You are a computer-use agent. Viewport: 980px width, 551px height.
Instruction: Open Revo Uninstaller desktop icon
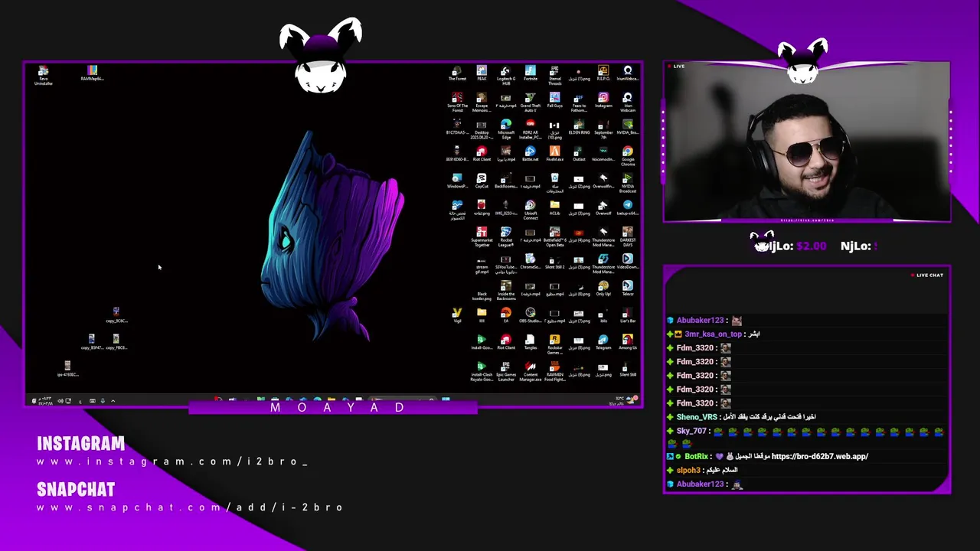coord(44,76)
